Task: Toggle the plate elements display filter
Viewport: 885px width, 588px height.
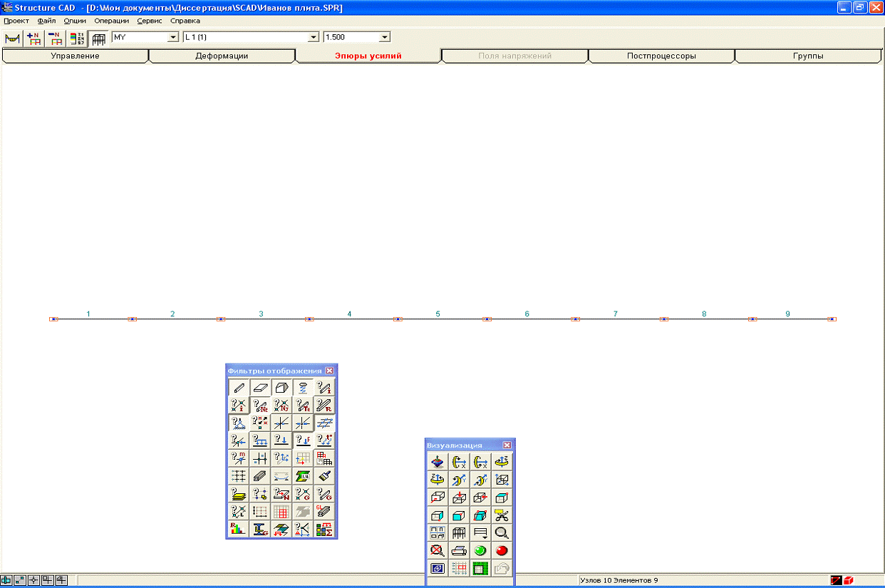Action: (x=259, y=388)
